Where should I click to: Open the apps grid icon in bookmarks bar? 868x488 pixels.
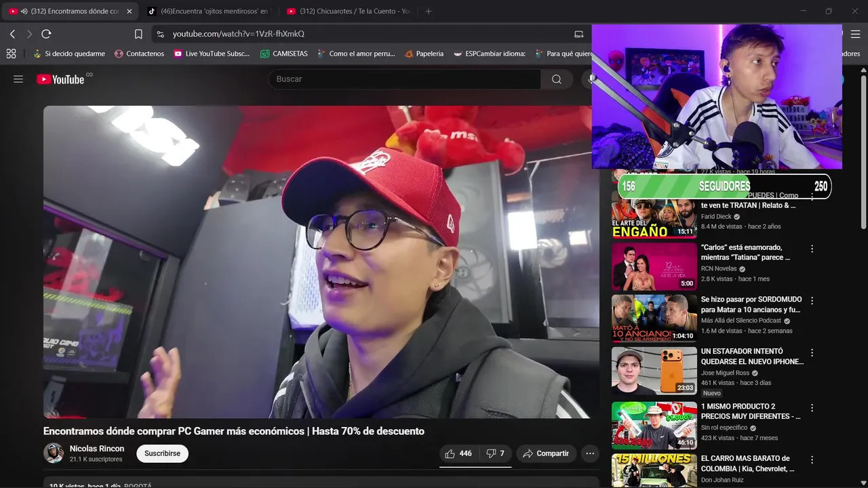[x=11, y=54]
